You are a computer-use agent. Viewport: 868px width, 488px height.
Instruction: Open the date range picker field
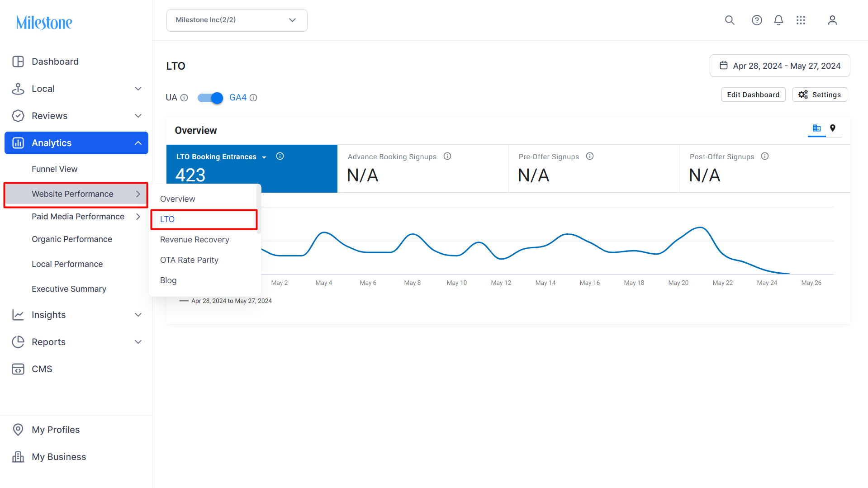pos(780,66)
